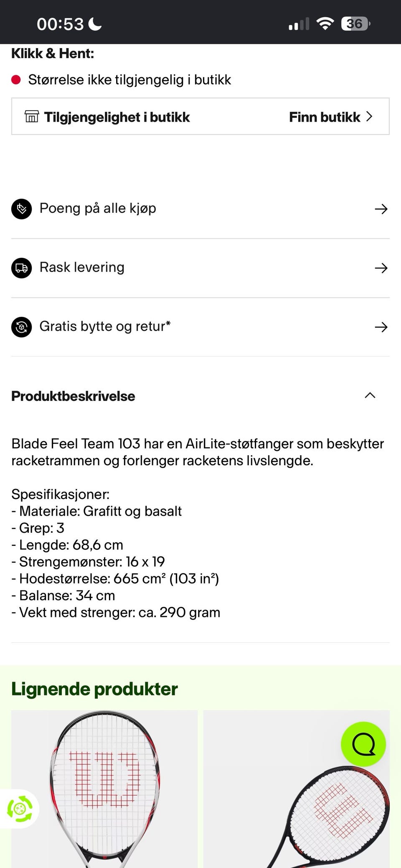Tap the store icon beside Tilgjengelighet i butikk
The width and height of the screenshot is (401, 868).
(32, 116)
